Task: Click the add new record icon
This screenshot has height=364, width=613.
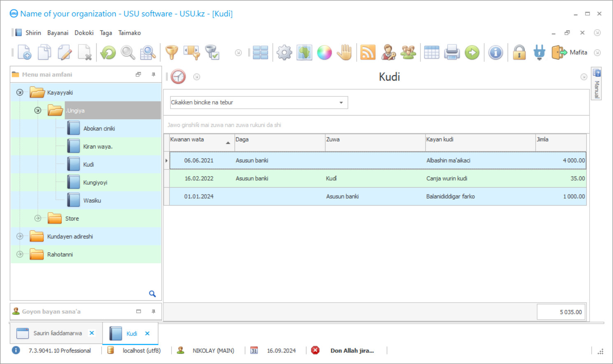Action: pos(24,53)
